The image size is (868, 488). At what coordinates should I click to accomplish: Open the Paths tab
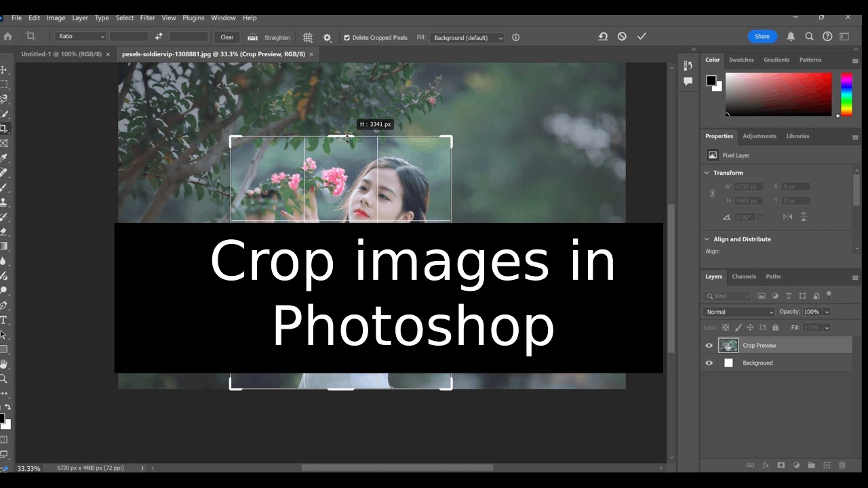tap(773, 277)
